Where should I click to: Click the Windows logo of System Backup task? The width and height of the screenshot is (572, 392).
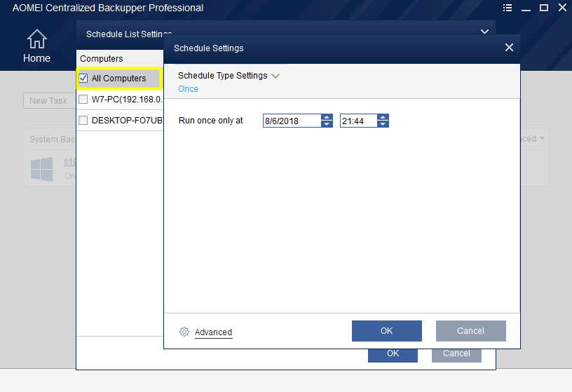point(41,169)
